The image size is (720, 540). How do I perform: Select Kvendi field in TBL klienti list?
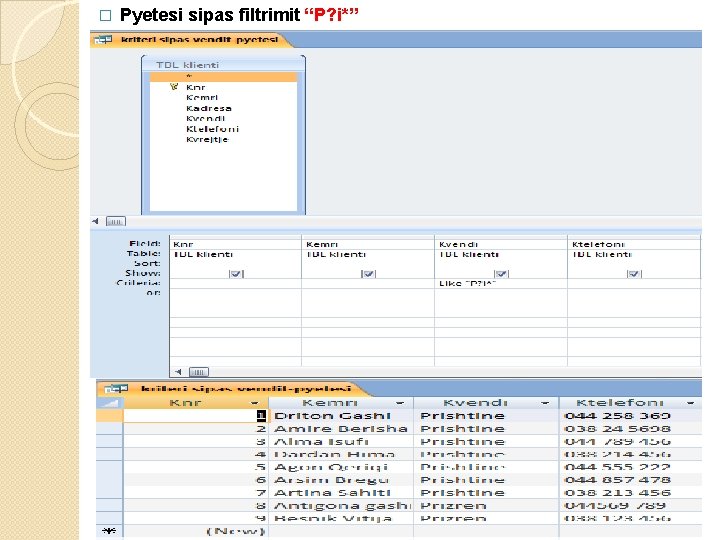[x=205, y=118]
